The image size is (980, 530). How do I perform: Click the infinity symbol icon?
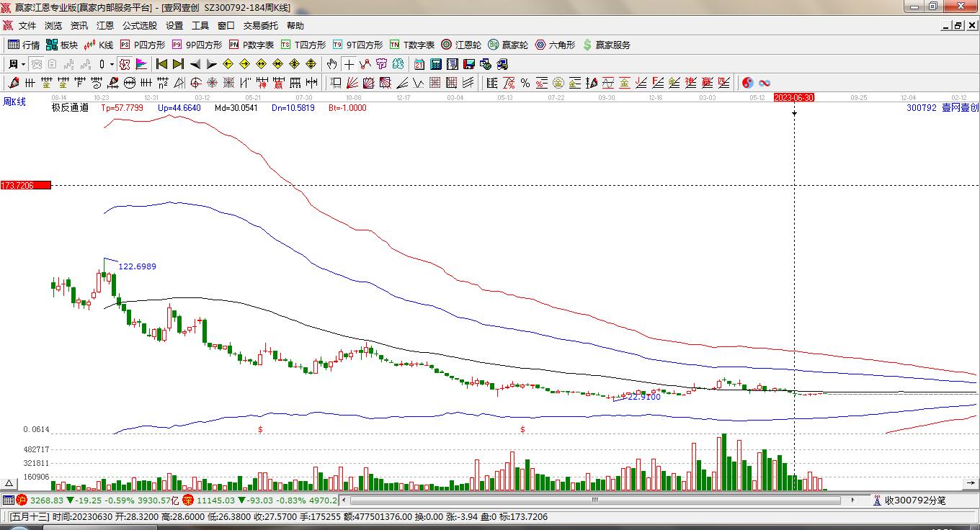[x=765, y=83]
